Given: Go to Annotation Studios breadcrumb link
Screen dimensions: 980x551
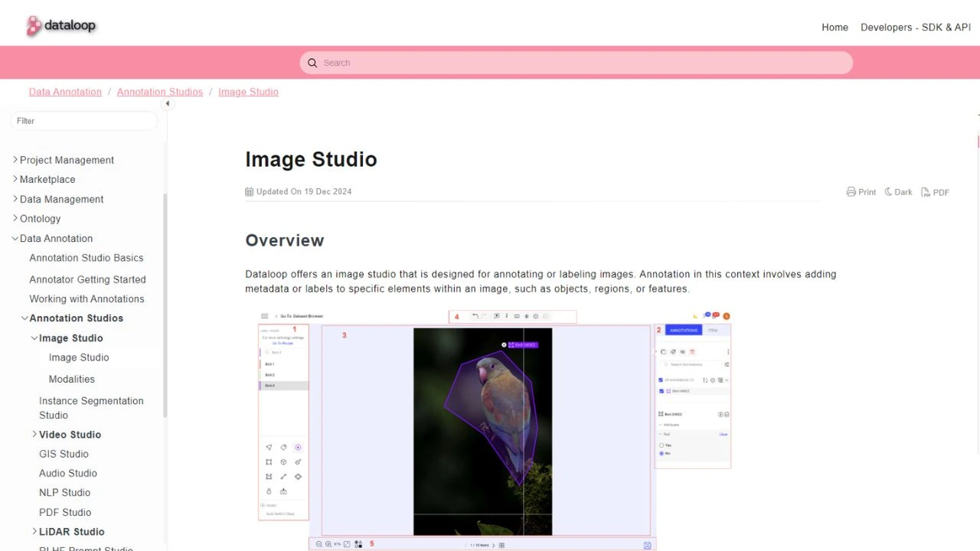Looking at the screenshot, I should pos(160,92).
